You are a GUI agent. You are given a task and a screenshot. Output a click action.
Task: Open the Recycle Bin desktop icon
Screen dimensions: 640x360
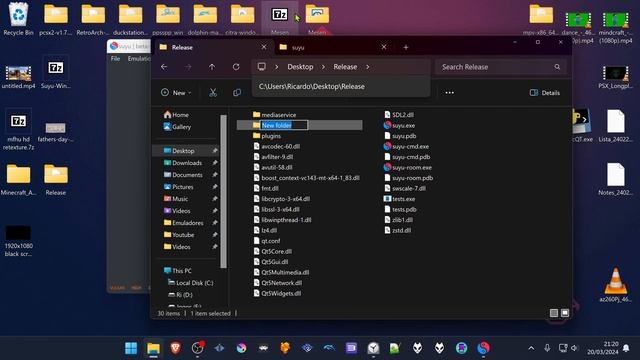(x=18, y=19)
